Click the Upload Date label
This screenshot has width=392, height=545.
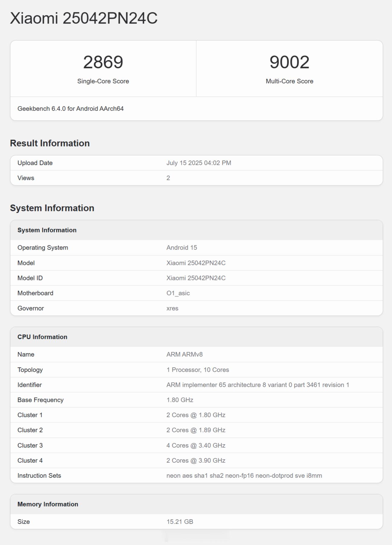coord(35,163)
